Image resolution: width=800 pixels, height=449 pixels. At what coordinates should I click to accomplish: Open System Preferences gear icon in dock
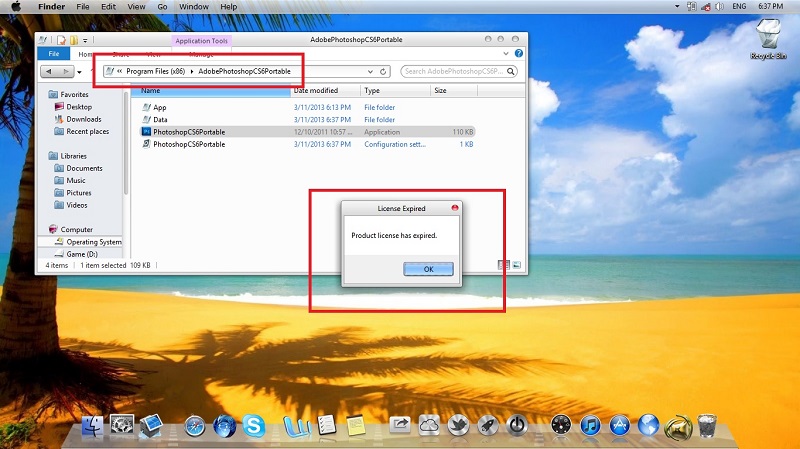pos(122,425)
